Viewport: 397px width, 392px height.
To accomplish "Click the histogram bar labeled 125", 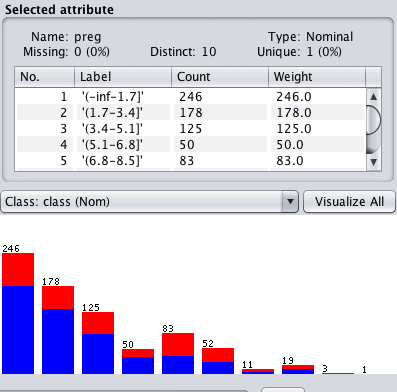I will 98,343.
